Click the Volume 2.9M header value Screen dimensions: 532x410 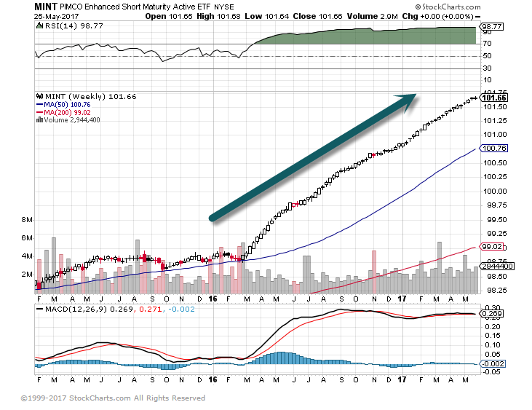point(372,16)
